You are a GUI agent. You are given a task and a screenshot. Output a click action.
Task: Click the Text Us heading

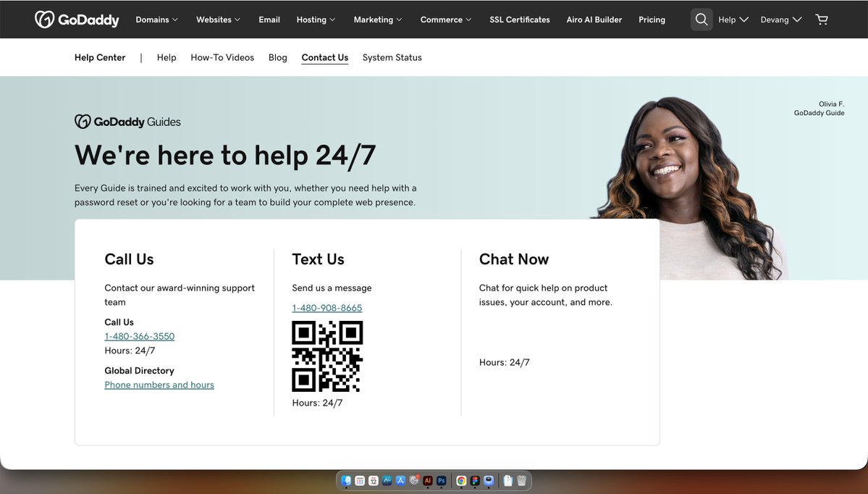tap(318, 259)
